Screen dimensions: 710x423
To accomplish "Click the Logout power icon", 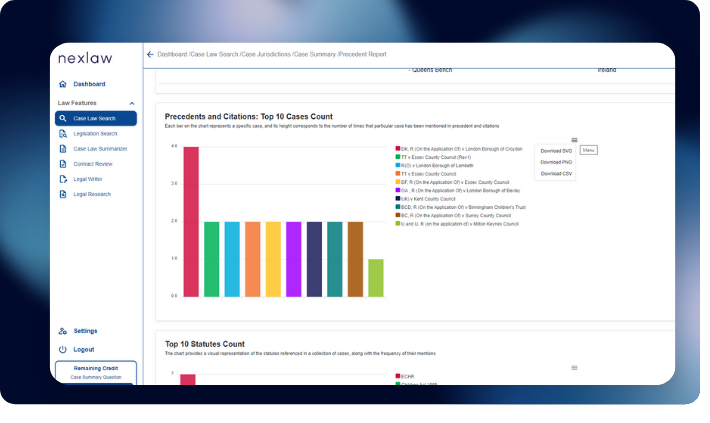I will 63,350.
